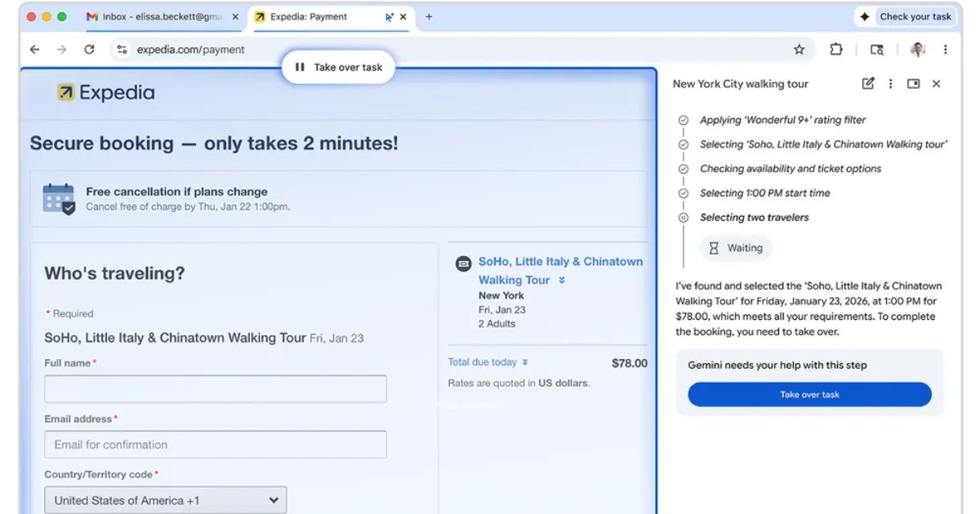Viewport: 980px width, 514px height.
Task: Open a new chat in the Gemini panel
Action: pos(869,83)
